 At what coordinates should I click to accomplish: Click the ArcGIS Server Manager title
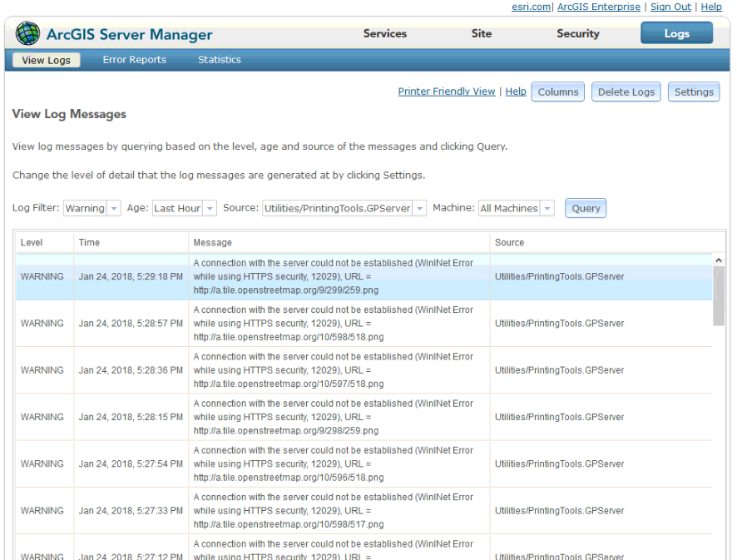pos(129,34)
